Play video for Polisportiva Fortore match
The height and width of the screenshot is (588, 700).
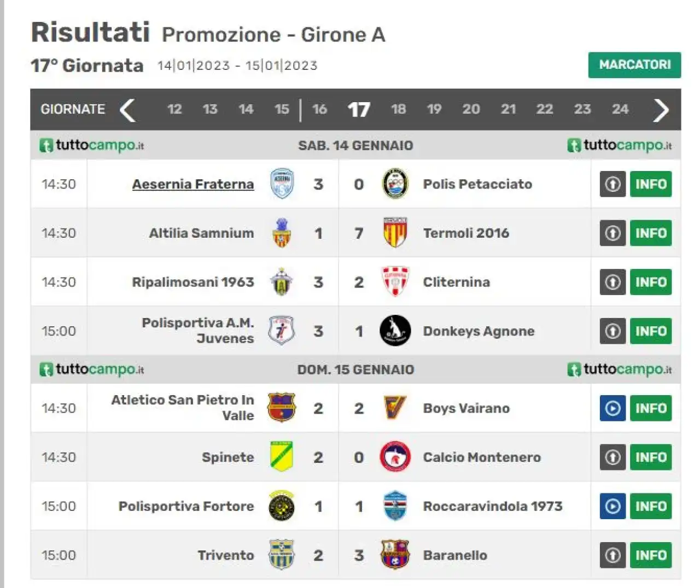point(612,506)
